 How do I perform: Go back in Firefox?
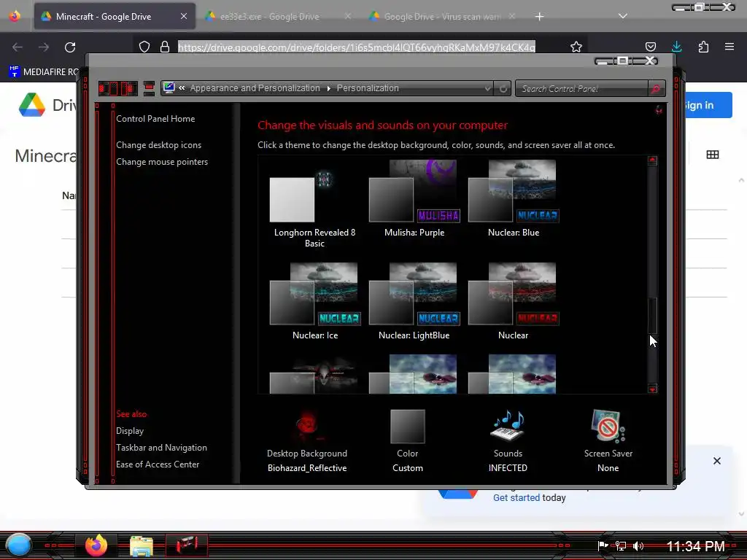coord(18,47)
